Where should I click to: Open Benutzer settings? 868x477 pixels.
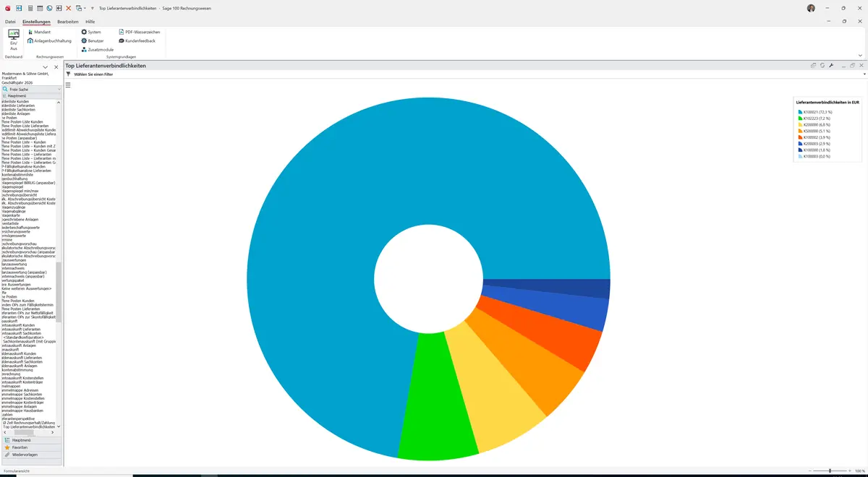point(93,40)
